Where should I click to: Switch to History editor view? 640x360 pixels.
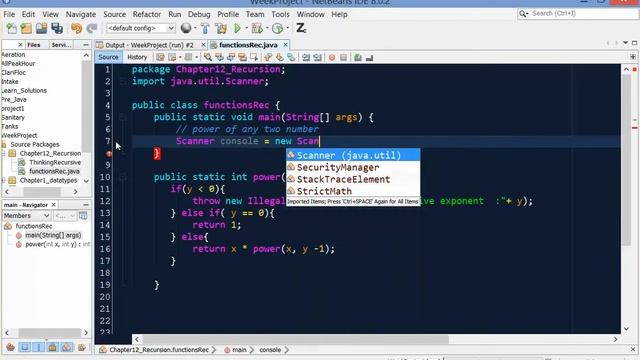[x=137, y=57]
